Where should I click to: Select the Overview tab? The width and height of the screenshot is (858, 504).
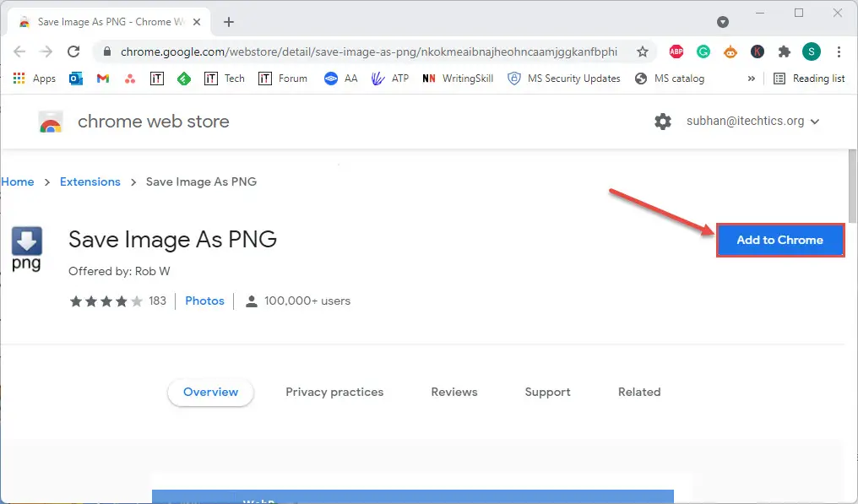tap(210, 392)
